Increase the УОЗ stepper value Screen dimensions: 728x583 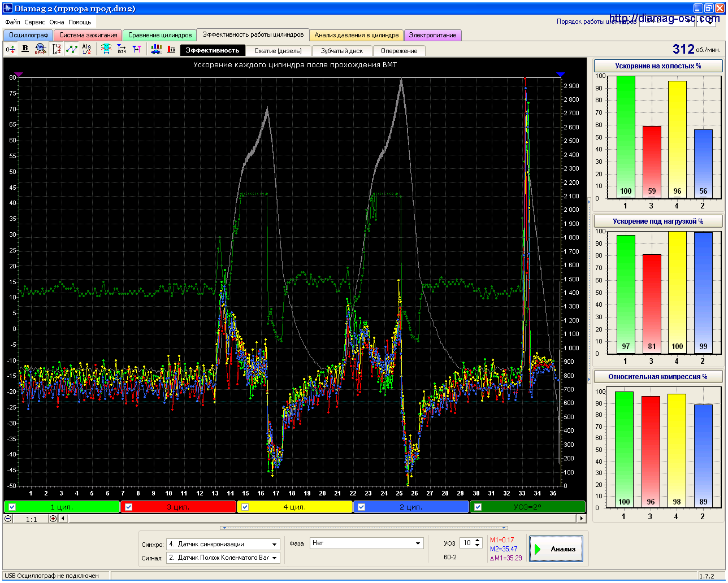tap(478, 541)
